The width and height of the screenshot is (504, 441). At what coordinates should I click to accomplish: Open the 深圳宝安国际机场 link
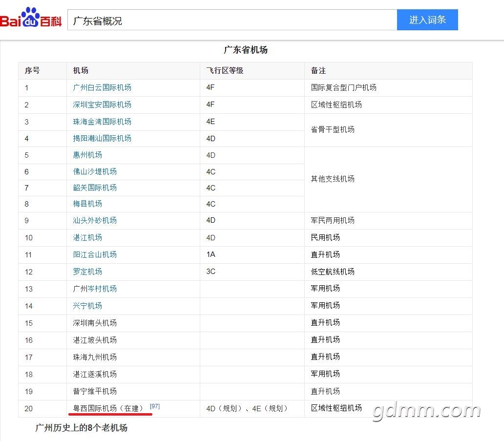[102, 105]
